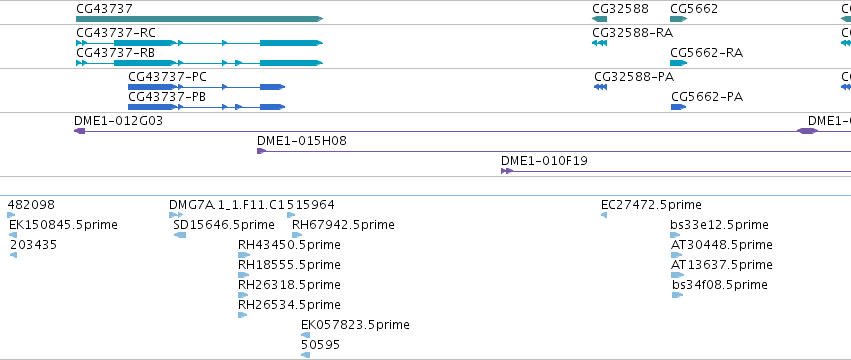Select the CG32588-RA transcript arrows
The width and height of the screenshot is (851, 360).
point(599,43)
